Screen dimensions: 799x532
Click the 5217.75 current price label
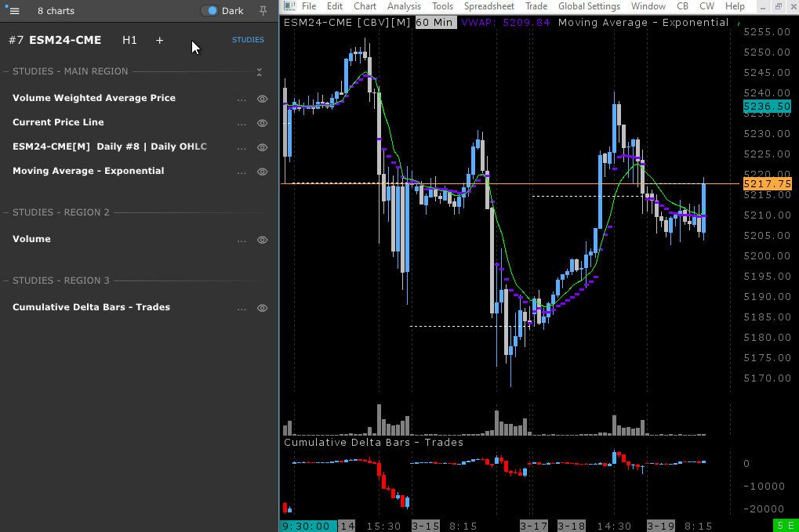767,183
